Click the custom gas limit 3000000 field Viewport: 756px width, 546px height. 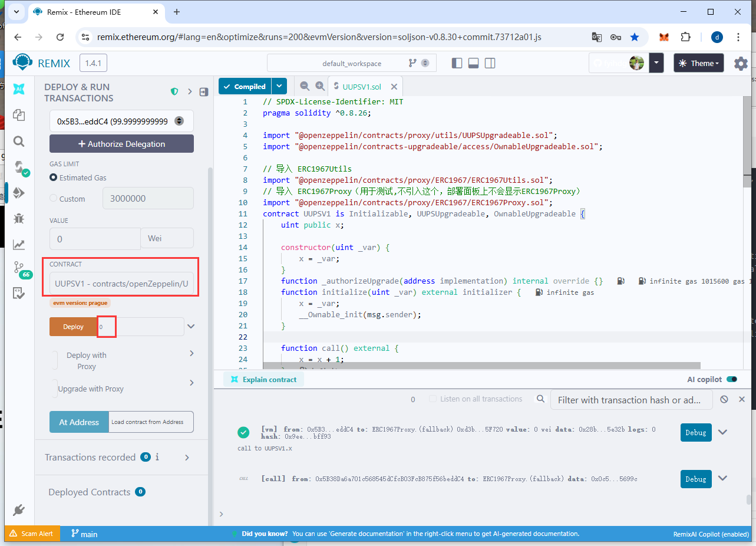148,198
